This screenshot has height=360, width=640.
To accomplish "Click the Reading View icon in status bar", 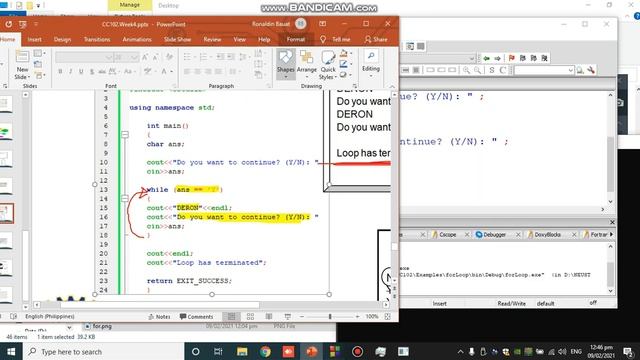I will pos(269,316).
